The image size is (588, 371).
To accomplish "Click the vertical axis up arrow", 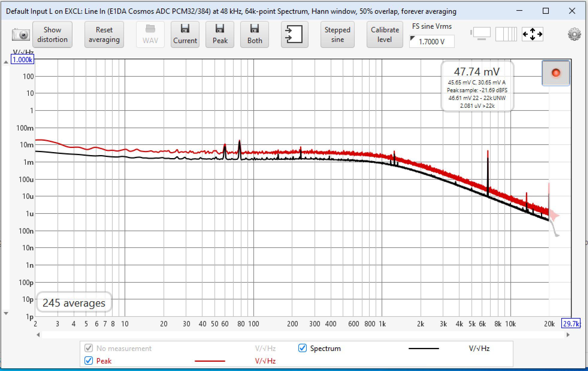I will point(6,62).
